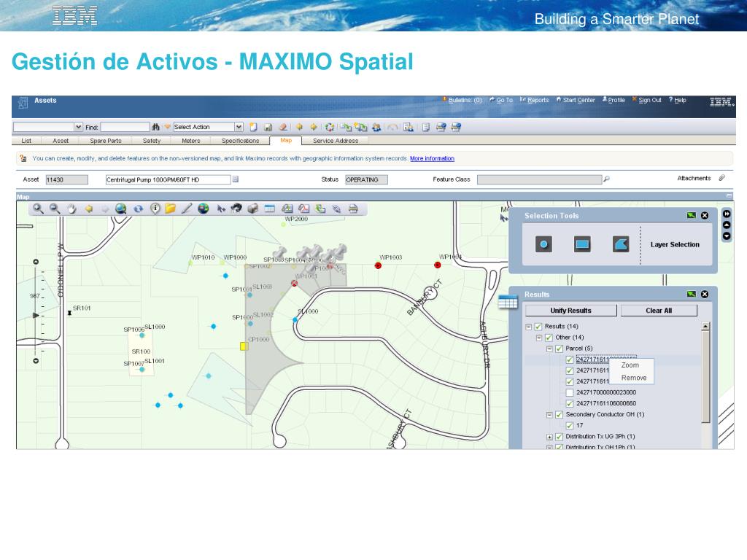Collapse the Map section minimize button

point(729,196)
